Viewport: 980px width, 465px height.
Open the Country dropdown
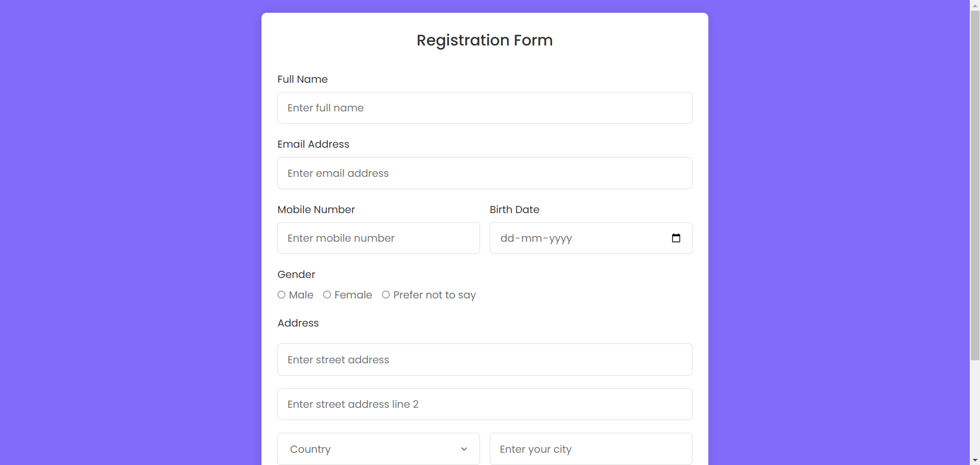(x=378, y=449)
